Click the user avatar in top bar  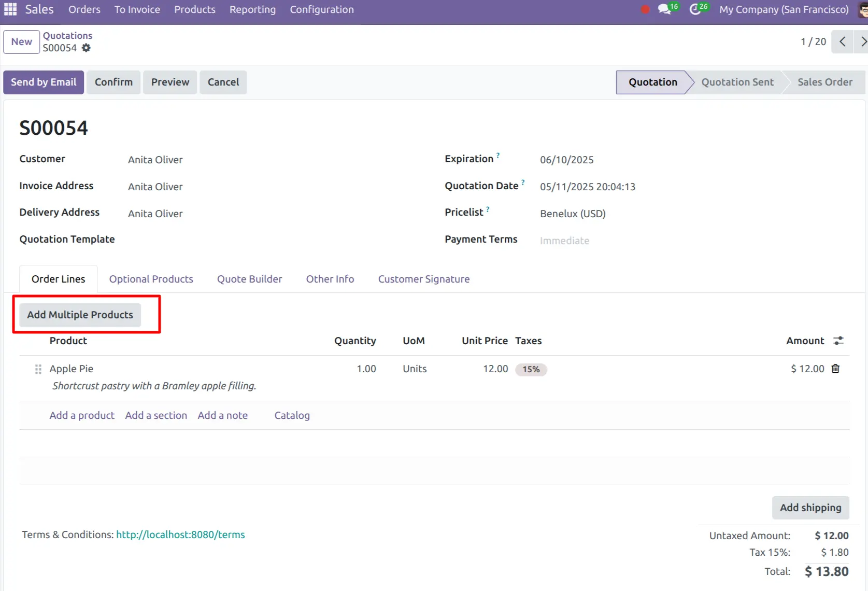coord(863,9)
